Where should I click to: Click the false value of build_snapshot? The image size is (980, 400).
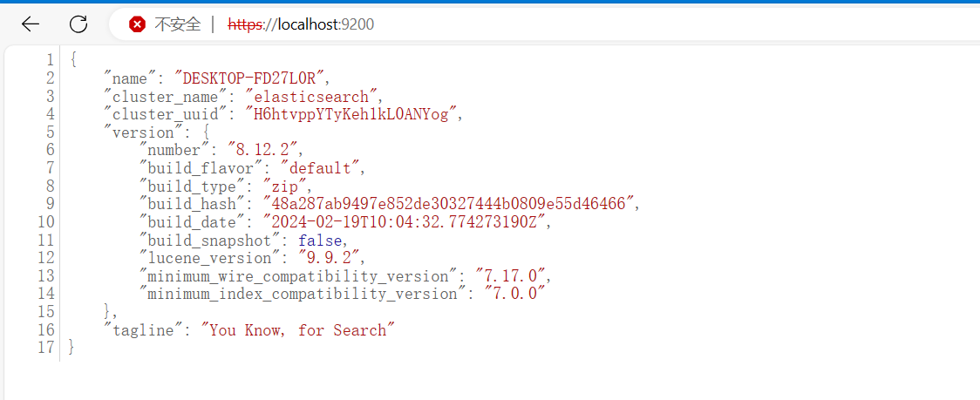pos(322,240)
